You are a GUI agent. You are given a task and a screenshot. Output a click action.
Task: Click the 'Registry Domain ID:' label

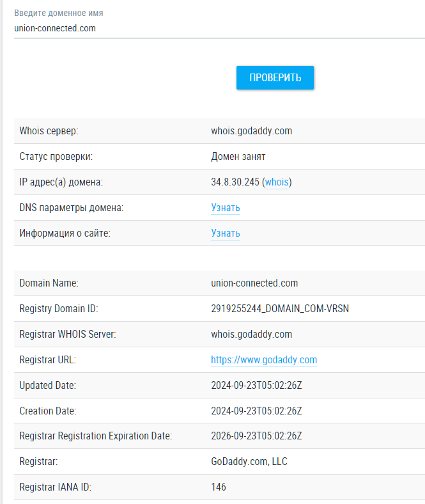(x=59, y=308)
